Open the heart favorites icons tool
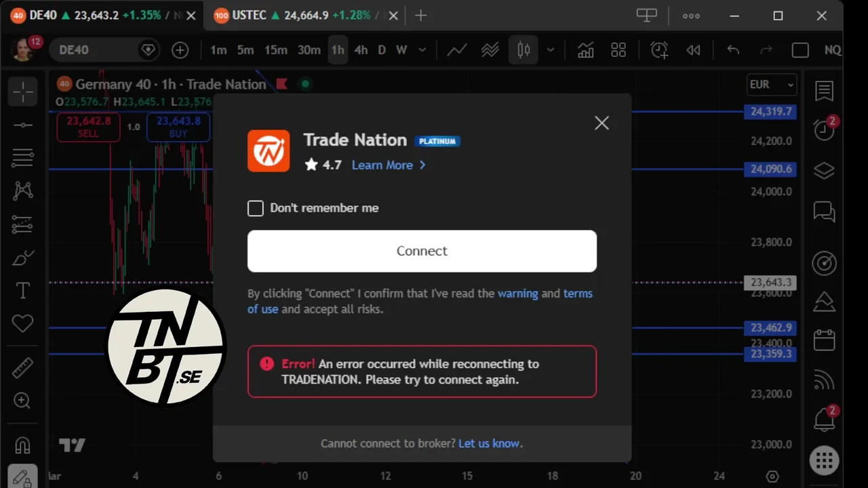Screen dimensions: 868x488 pos(22,324)
